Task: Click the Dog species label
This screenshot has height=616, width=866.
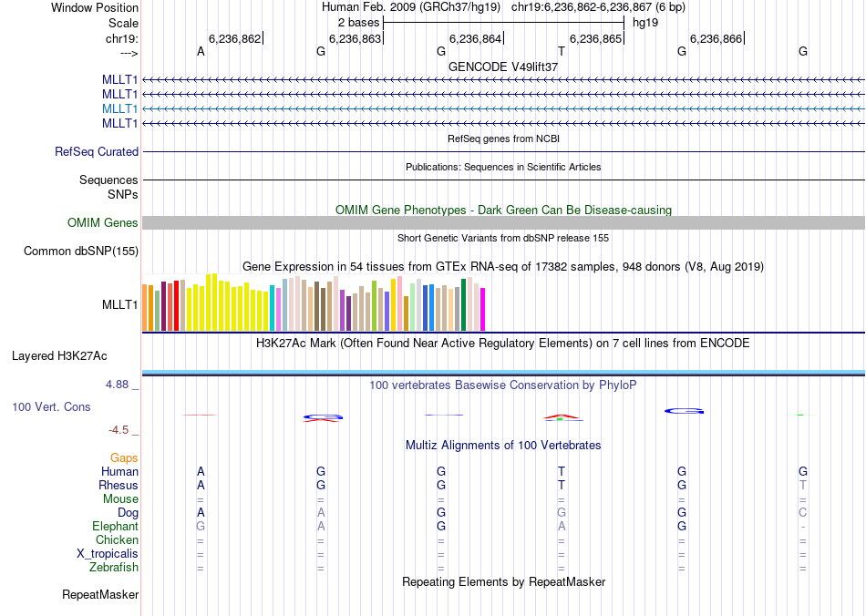Action: (x=128, y=513)
